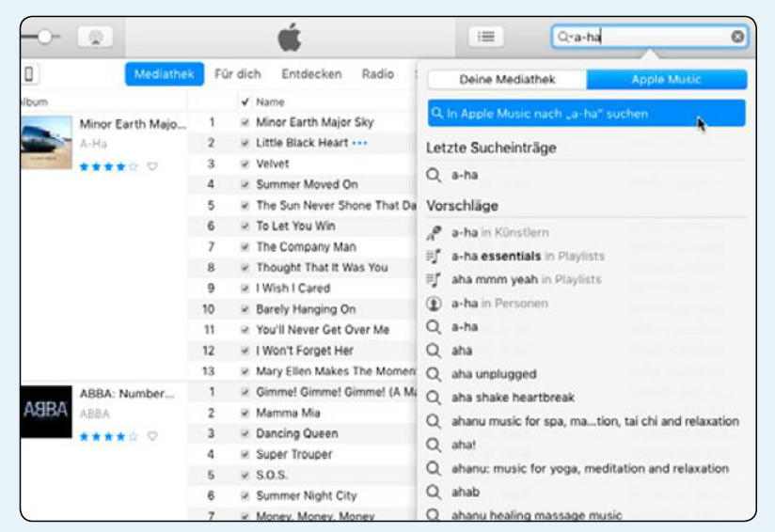The image size is (775, 532).
Task: Click the ABBA artist name under the album
Action: click(x=94, y=414)
